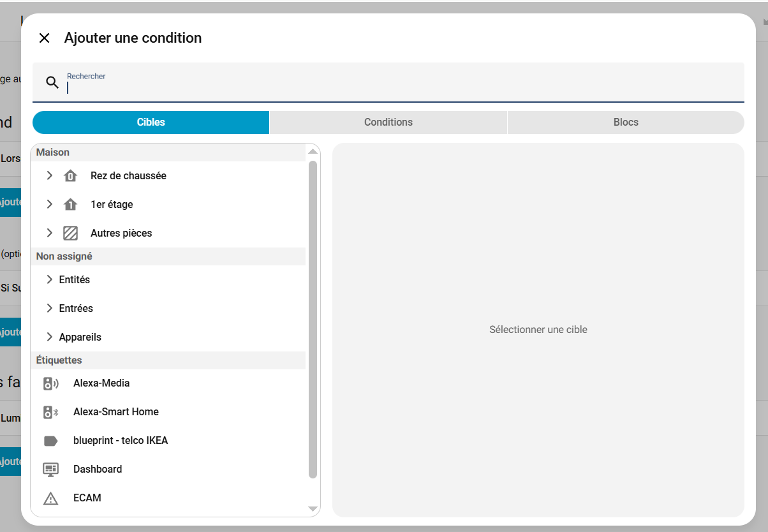Expand unassigned Appareils list
768x532 pixels.
(x=50, y=337)
